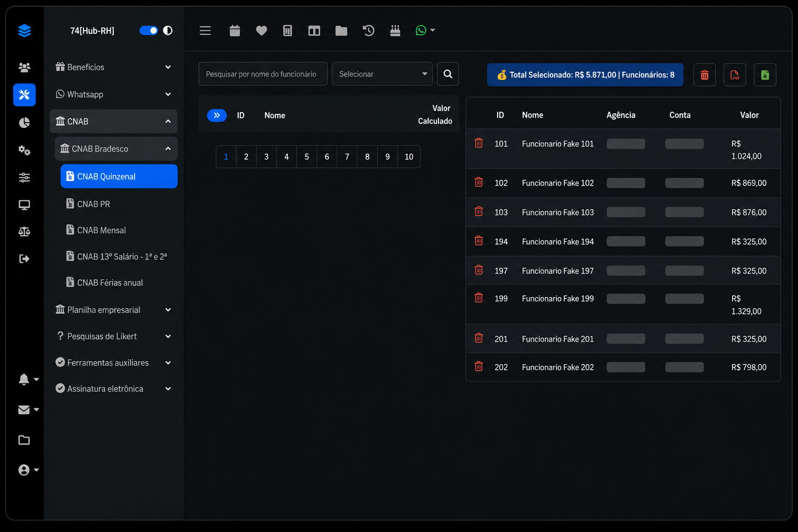Open the notifications bell menu
The height and width of the screenshot is (532, 798).
(28, 379)
